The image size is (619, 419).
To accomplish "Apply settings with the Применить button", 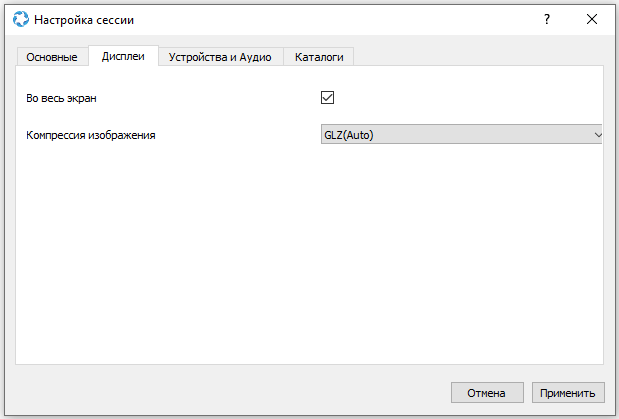I will [568, 393].
